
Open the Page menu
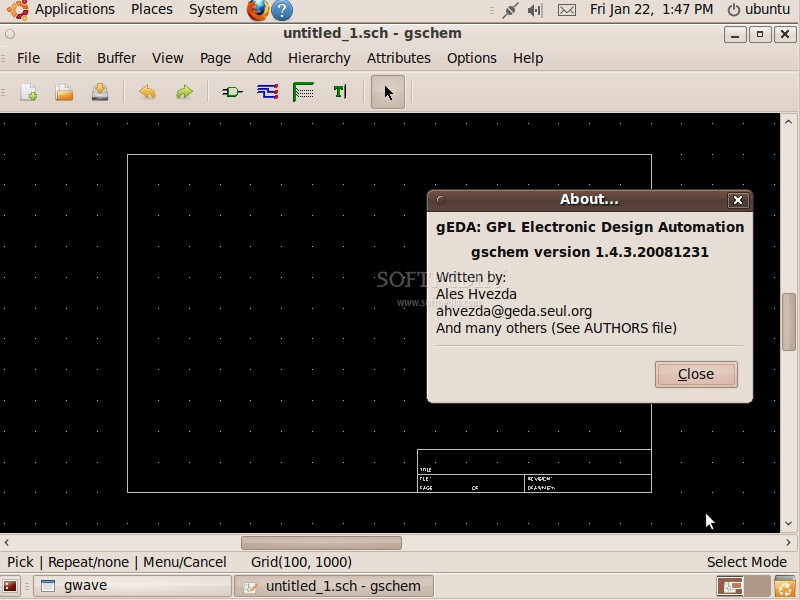[215, 58]
